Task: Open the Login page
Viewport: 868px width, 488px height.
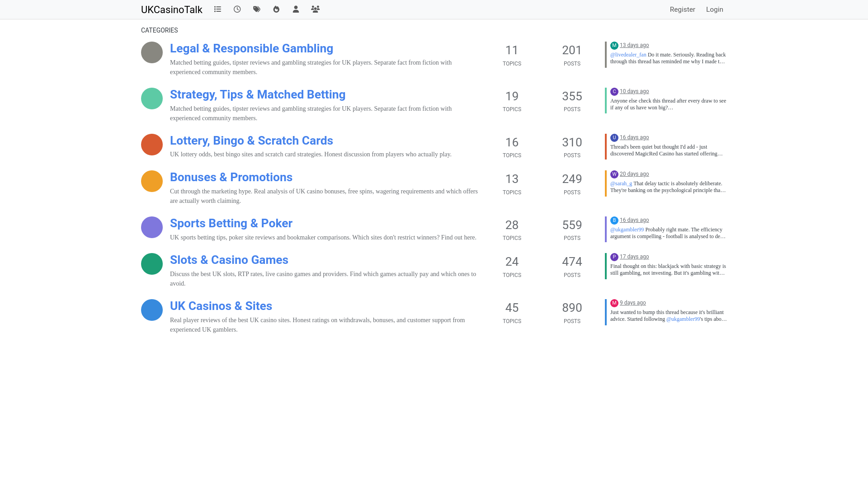Action: (x=714, y=9)
